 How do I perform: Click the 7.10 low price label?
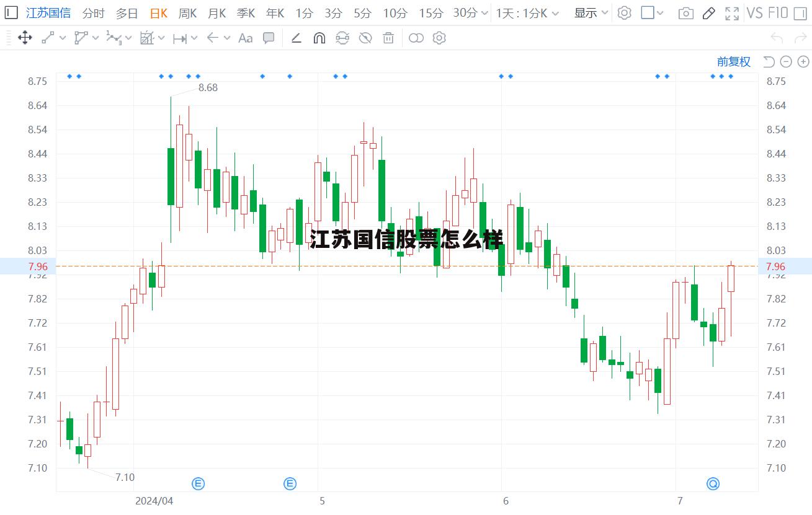[x=125, y=477]
